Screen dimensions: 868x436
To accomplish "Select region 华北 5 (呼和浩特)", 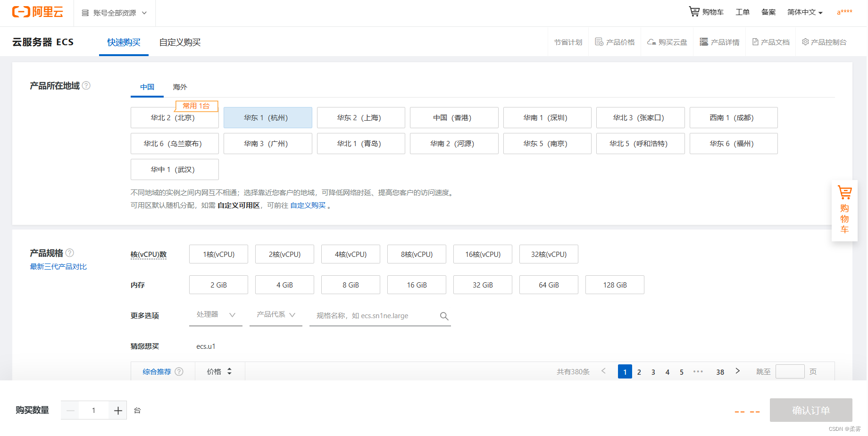I will pos(641,144).
